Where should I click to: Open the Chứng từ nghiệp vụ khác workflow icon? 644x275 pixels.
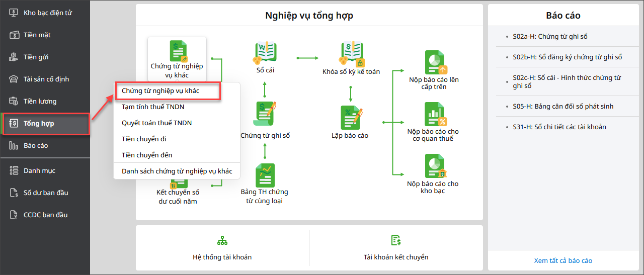click(x=178, y=51)
